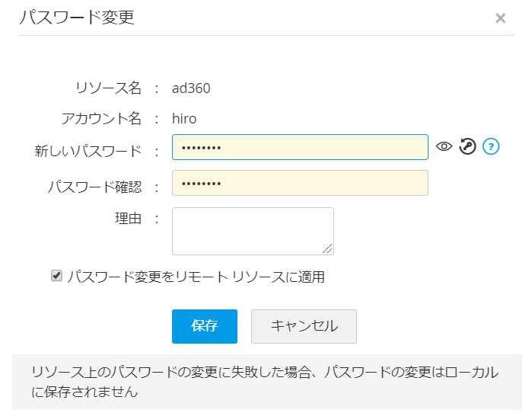
Task: Close the パスワード変更 dialog
Action: (x=500, y=18)
